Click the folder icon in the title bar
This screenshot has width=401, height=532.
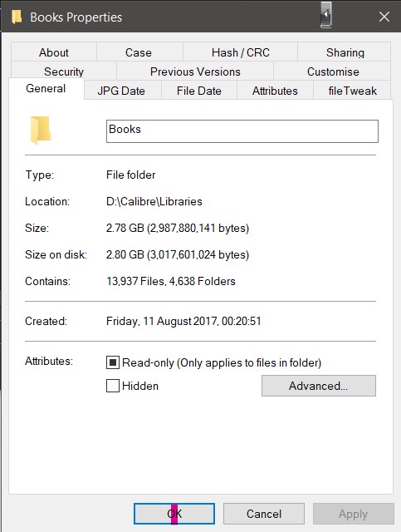(x=17, y=17)
